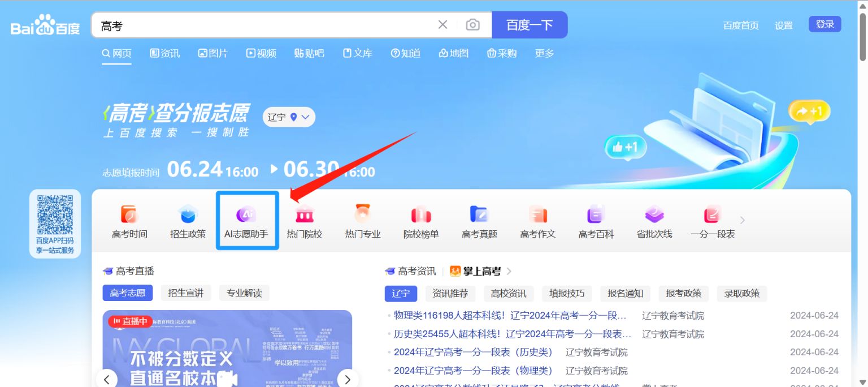The width and height of the screenshot is (868, 387).
Task: Switch to the 图片 tab
Action: (x=212, y=53)
